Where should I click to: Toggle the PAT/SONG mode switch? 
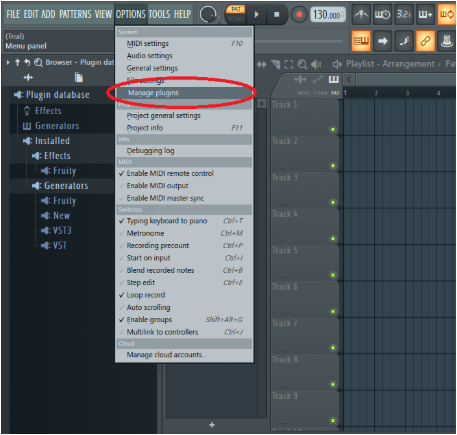(x=236, y=14)
